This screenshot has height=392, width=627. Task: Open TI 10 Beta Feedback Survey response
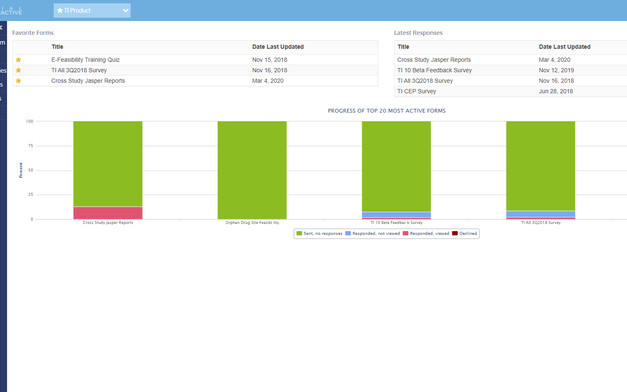click(434, 70)
